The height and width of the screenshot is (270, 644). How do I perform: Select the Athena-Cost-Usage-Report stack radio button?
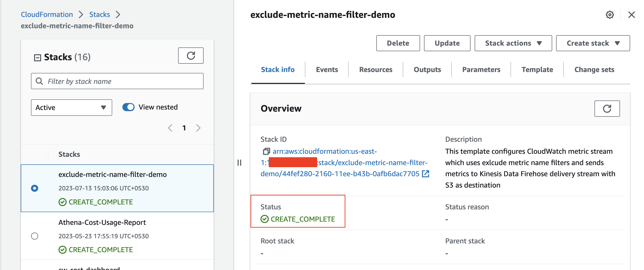(x=35, y=236)
